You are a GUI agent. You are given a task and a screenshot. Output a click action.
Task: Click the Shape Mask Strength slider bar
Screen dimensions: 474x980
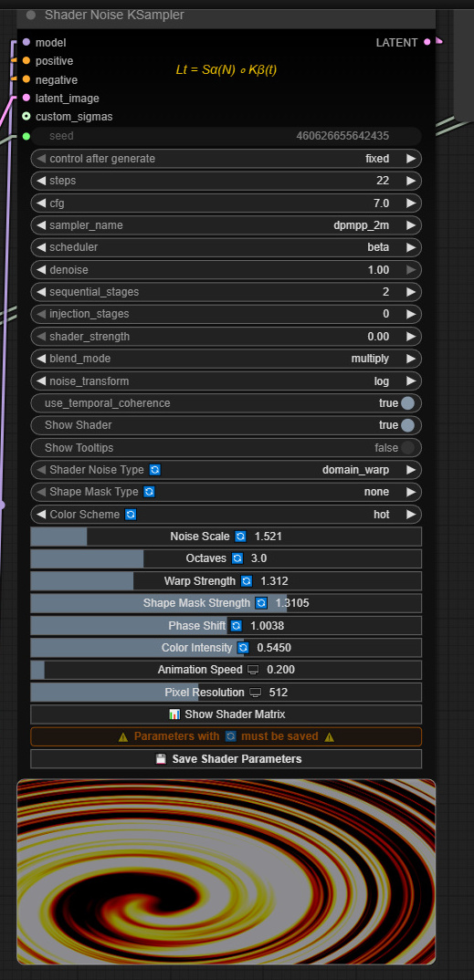[x=226, y=603]
